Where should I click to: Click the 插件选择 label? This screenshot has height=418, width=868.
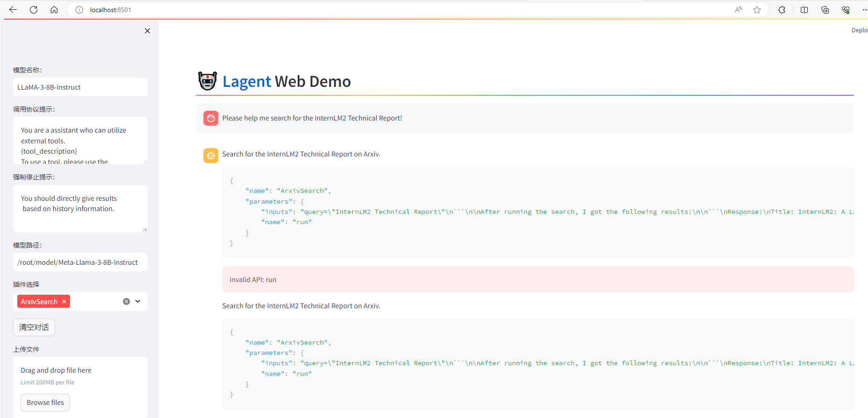26,284
